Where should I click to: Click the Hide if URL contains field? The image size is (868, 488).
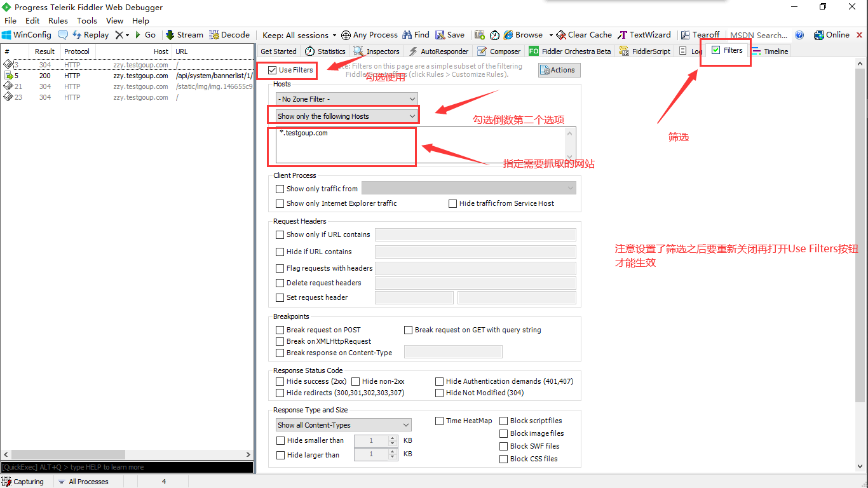(475, 252)
